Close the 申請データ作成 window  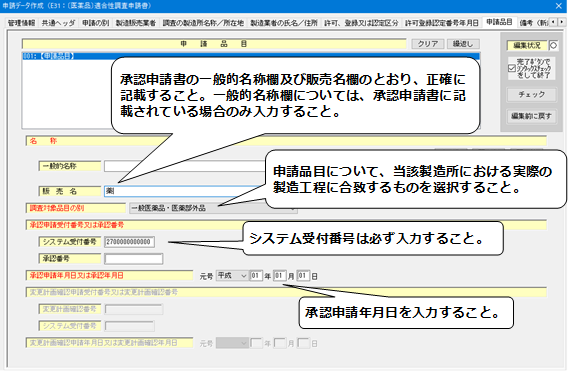(558, 6)
